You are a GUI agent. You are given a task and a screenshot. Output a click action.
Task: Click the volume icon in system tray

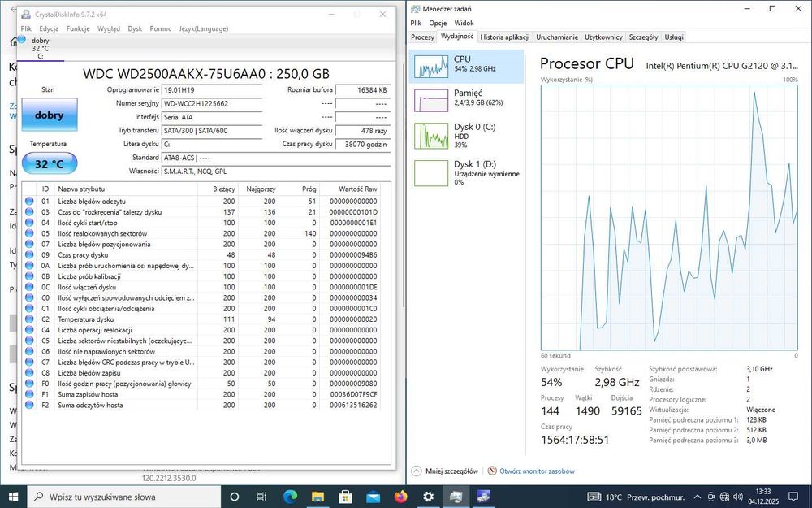738,497
